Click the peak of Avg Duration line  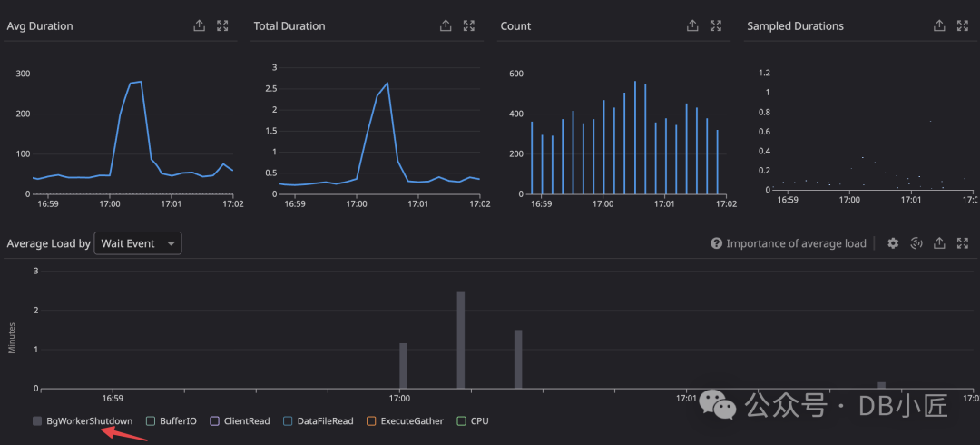pyautogui.click(x=140, y=82)
